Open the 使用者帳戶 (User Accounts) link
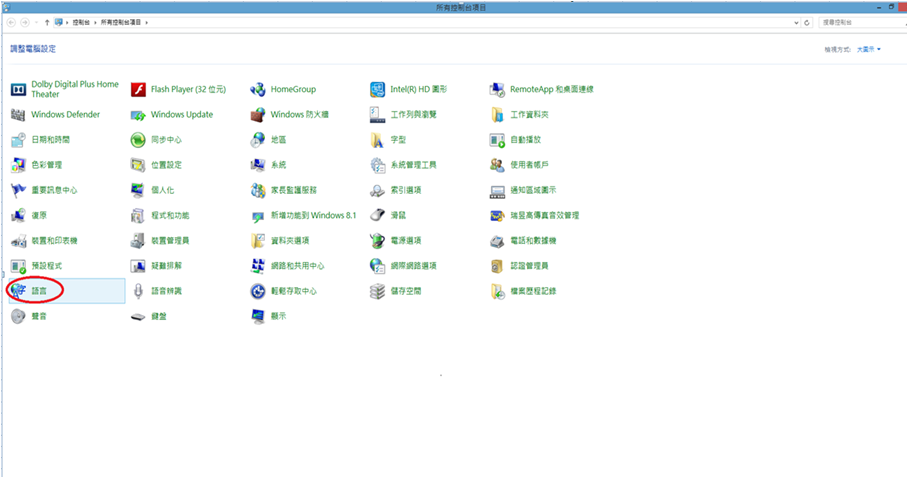This screenshot has width=908, height=478. (x=530, y=165)
